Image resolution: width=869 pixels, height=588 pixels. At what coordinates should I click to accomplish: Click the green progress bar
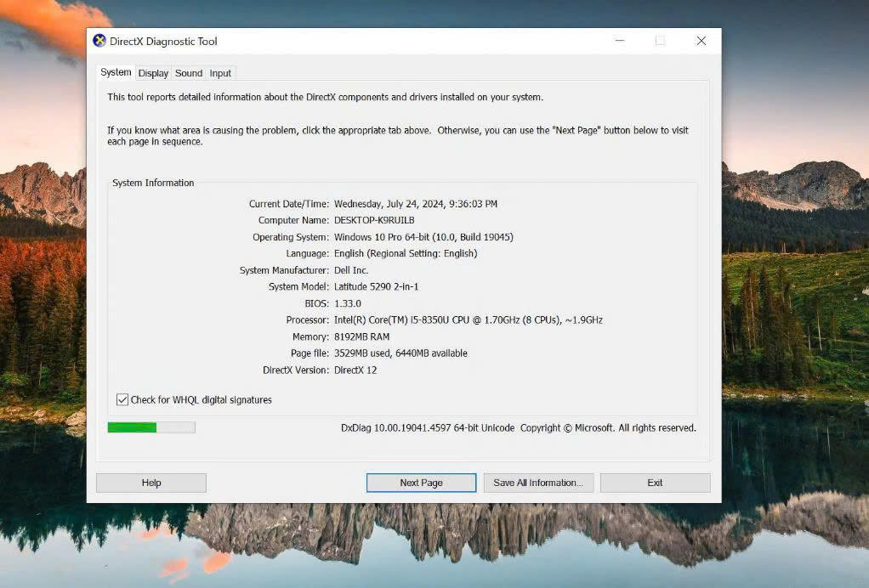point(151,427)
